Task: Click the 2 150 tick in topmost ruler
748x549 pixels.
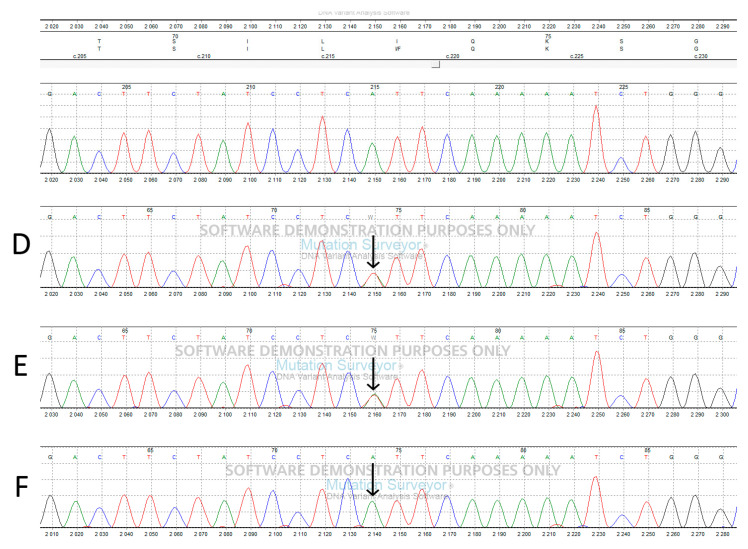Action: tap(375, 27)
